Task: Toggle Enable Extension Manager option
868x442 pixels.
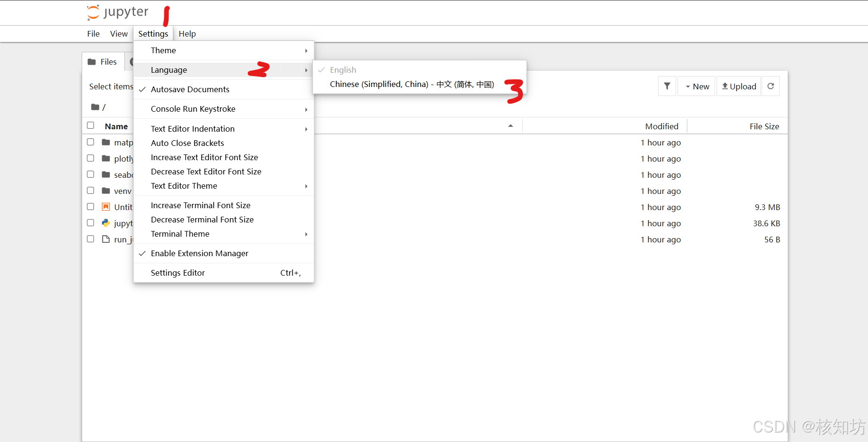Action: point(224,253)
